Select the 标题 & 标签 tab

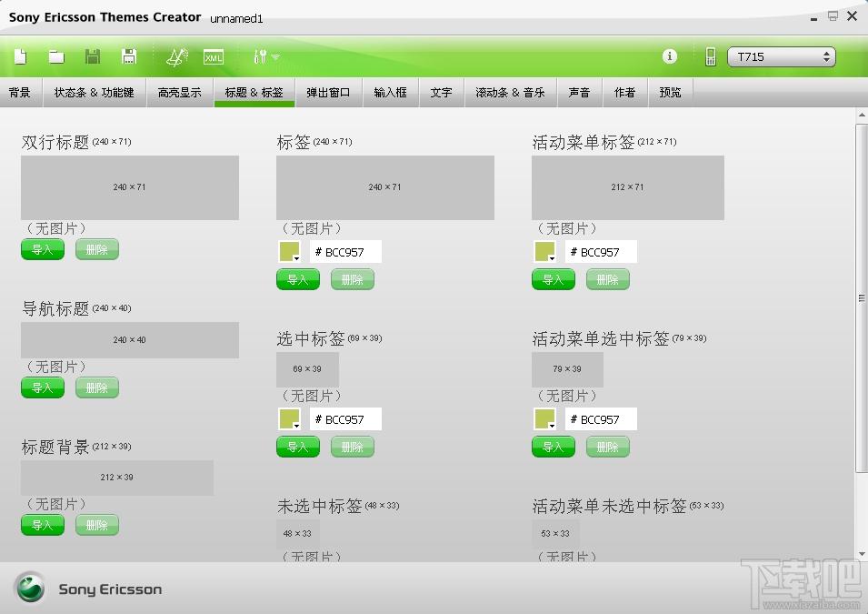tap(254, 93)
